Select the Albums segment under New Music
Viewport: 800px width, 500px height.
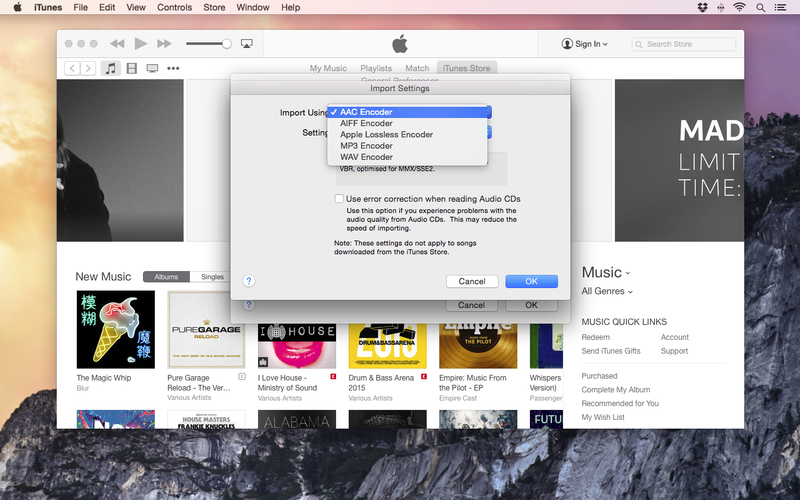166,277
